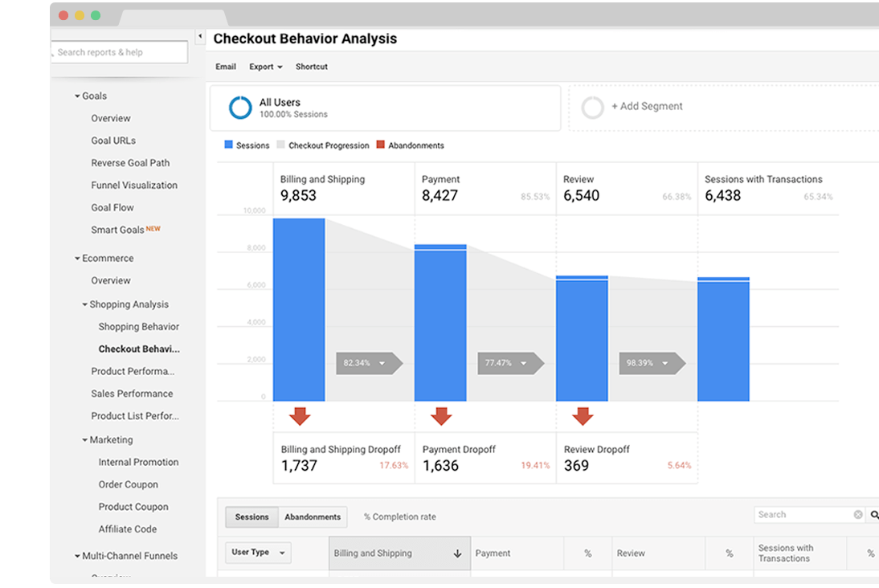Click the red arrow under Billing and Shipping
Image resolution: width=879 pixels, height=588 pixels.
coord(300,416)
